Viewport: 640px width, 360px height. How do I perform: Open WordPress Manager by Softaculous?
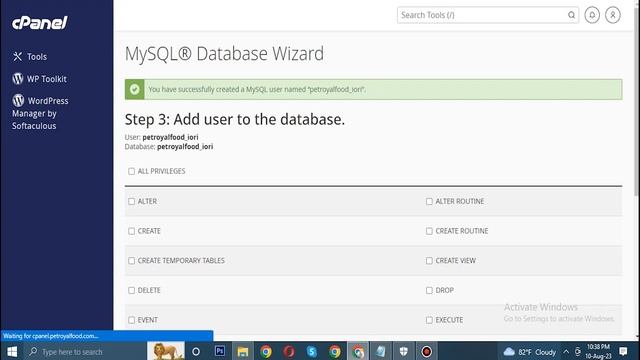(x=40, y=113)
